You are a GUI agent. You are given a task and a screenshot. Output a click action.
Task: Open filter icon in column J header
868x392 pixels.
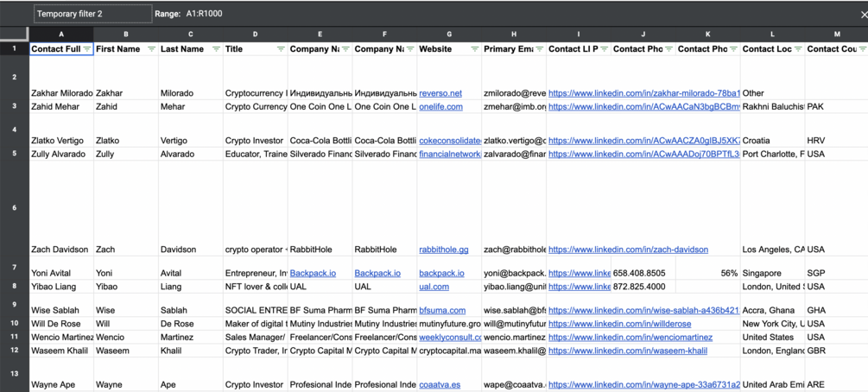click(668, 49)
